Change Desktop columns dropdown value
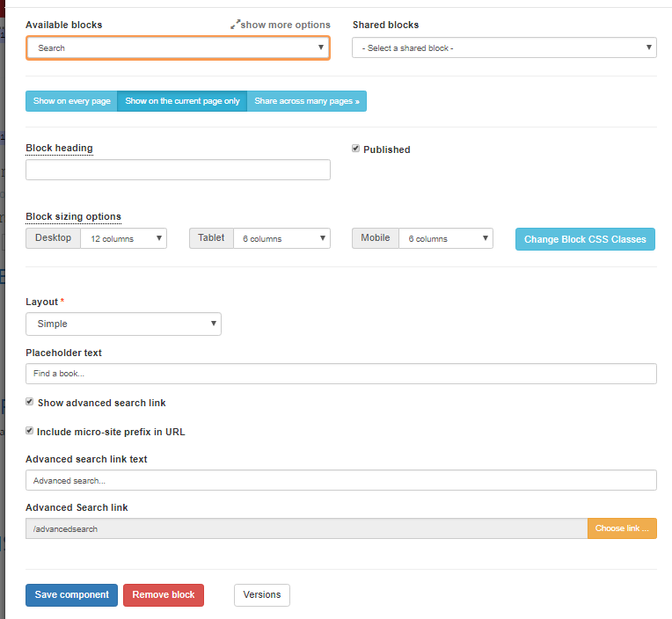Viewport: 672px width, 619px height. [x=123, y=238]
